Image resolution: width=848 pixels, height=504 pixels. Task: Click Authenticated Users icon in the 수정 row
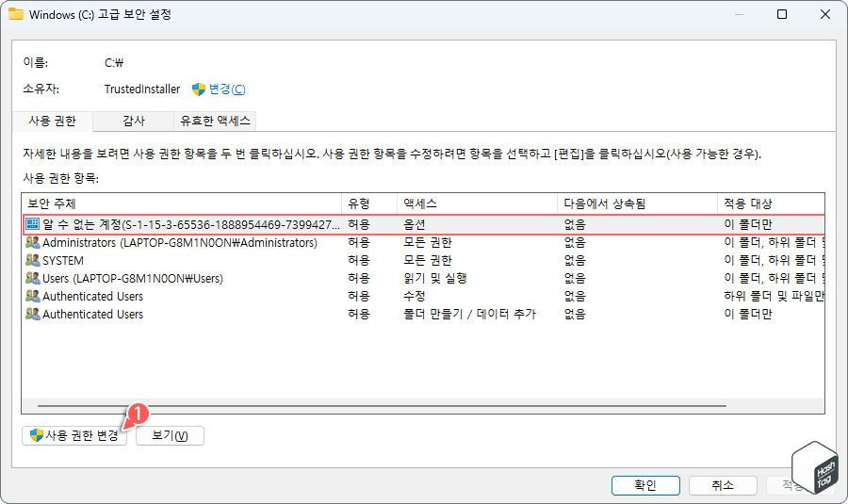33,296
